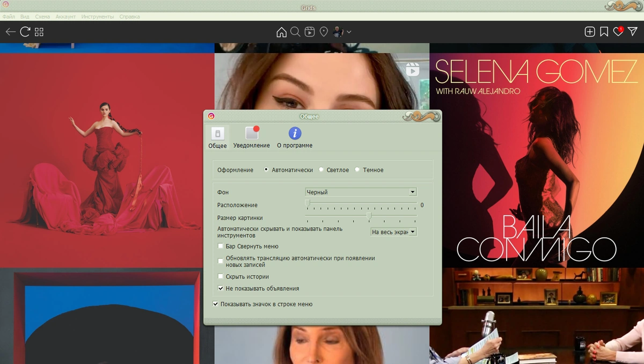The image size is (644, 364).
Task: Open the Справка menu
Action: 129,17
